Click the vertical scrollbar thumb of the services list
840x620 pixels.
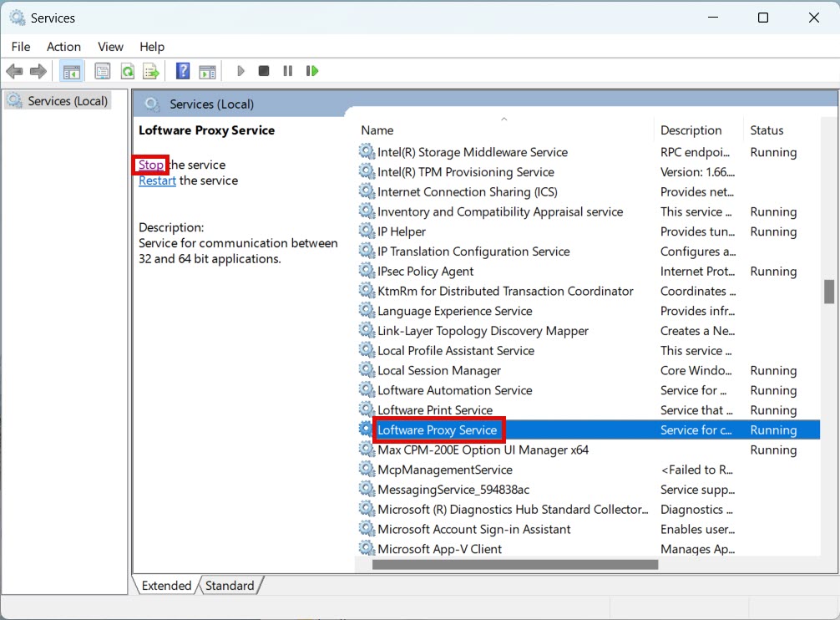click(x=829, y=292)
